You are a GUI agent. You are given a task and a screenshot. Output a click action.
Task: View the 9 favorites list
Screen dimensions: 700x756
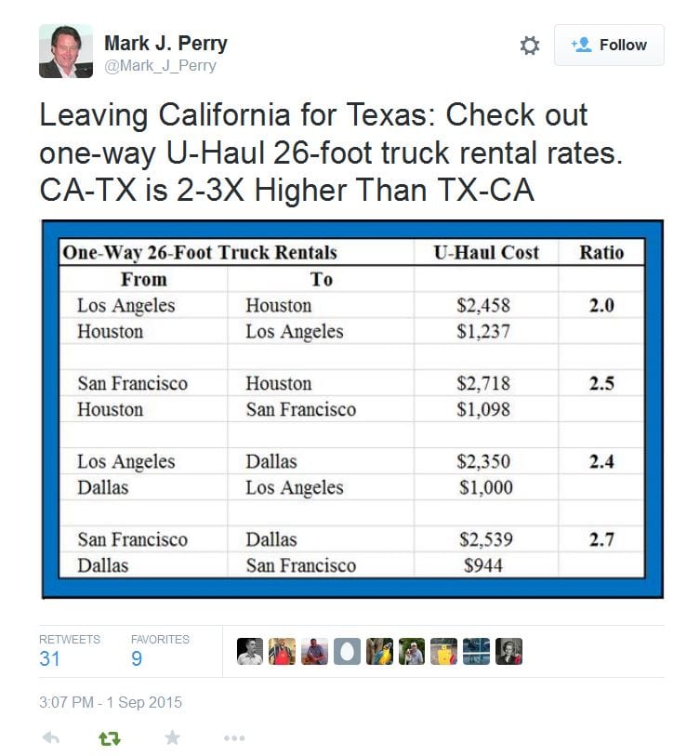[x=137, y=659]
